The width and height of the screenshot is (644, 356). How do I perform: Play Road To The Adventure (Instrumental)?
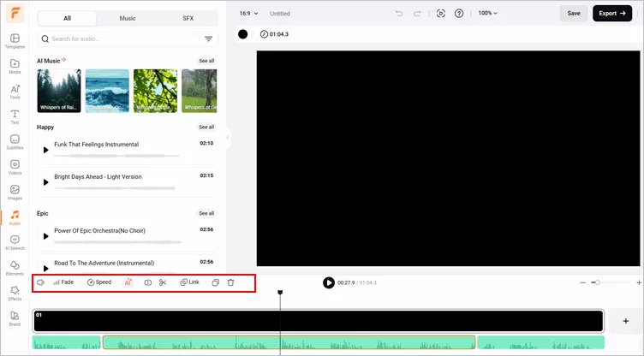click(46, 269)
